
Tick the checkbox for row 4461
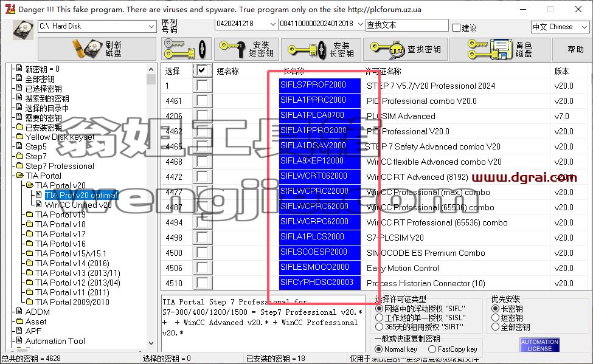[202, 101]
